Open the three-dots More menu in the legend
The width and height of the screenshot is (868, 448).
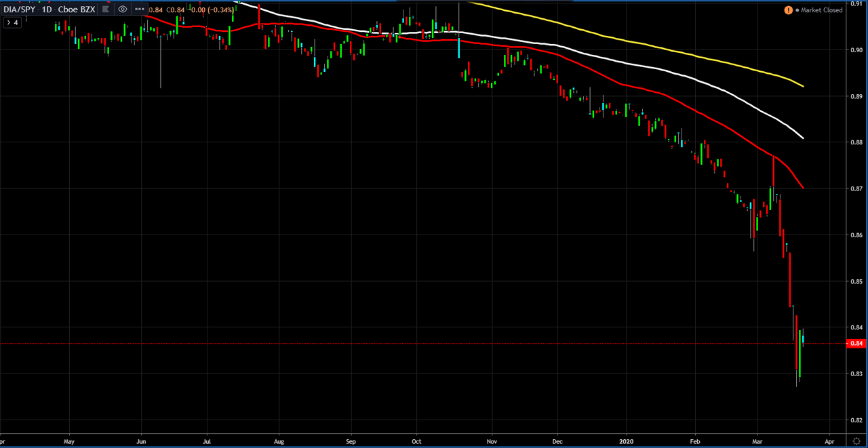139,9
